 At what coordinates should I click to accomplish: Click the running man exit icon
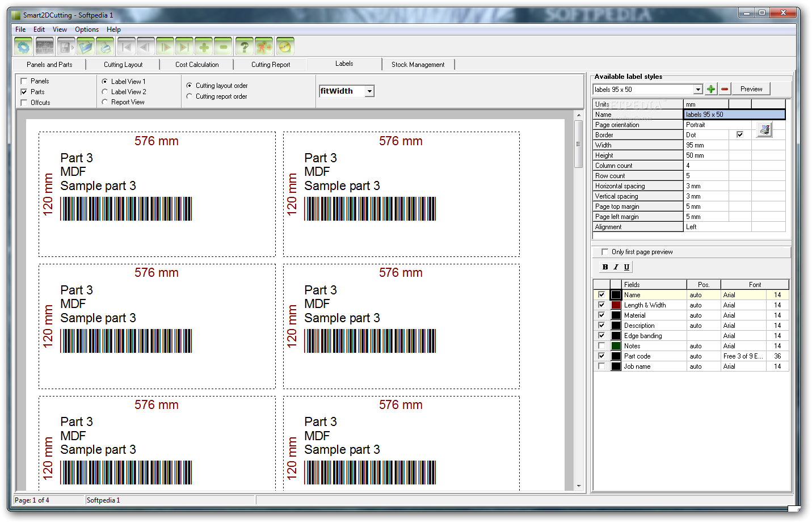point(264,47)
